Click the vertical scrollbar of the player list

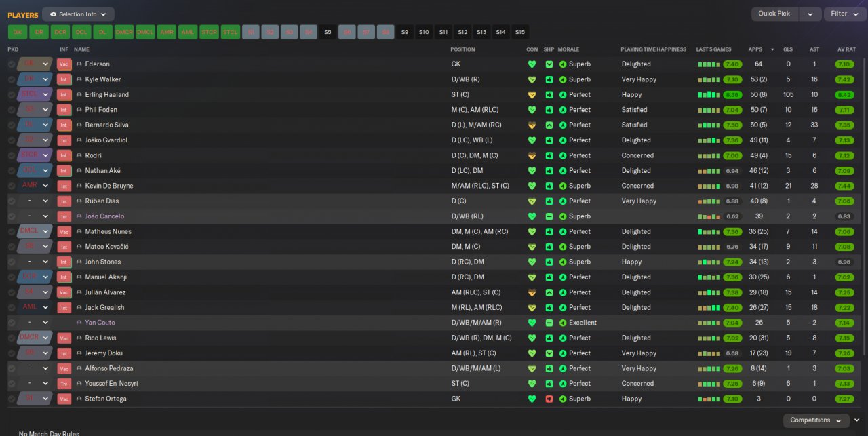coord(865,205)
